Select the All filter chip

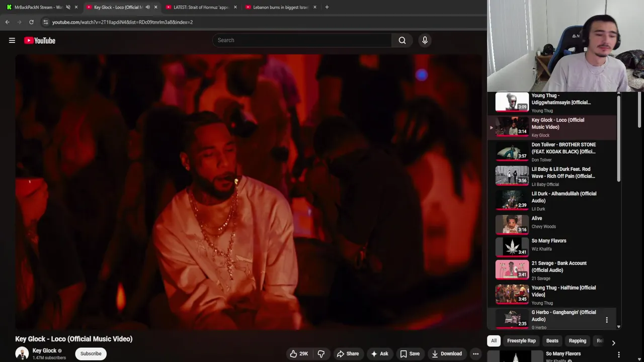(494, 341)
